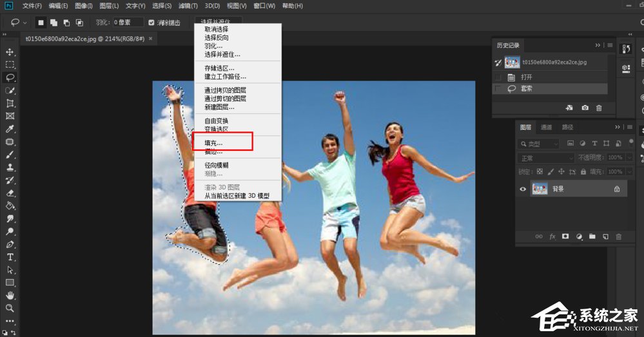This screenshot has height=337, width=644.
Task: Click the 羽化 feather value field
Action: [127, 23]
